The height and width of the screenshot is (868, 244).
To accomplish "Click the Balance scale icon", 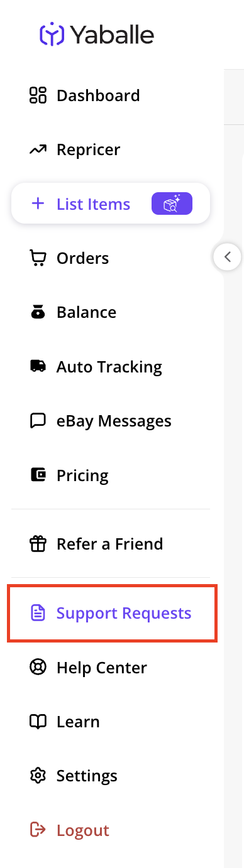I will pos(38,312).
